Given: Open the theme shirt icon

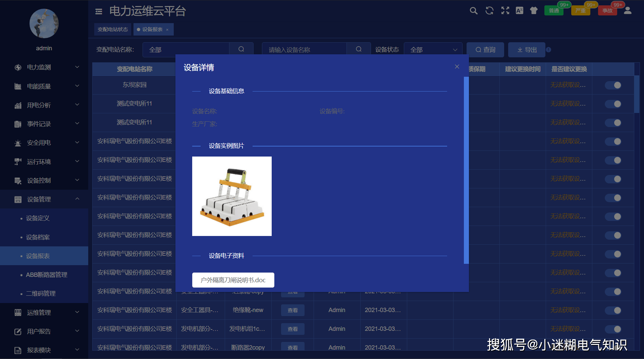Looking at the screenshot, I should pyautogui.click(x=534, y=11).
